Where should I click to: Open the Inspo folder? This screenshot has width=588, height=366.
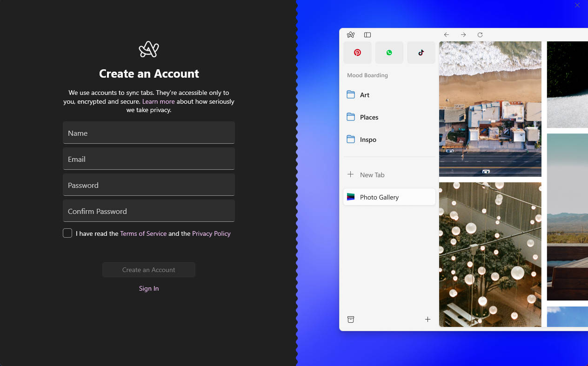(367, 140)
